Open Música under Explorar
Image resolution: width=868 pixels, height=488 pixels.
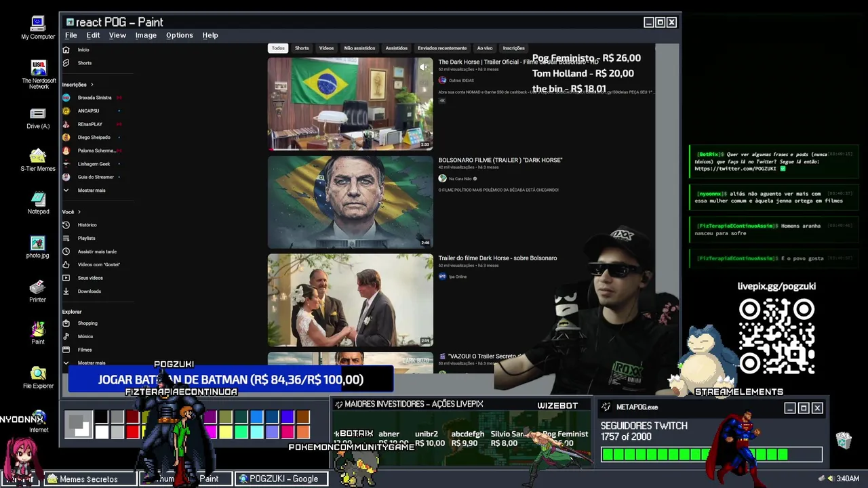click(x=79, y=336)
